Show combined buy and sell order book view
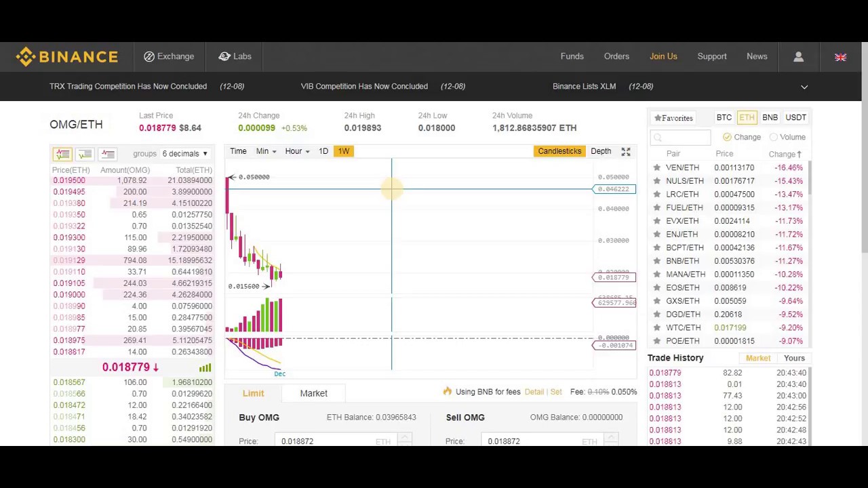This screenshot has width=868, height=488. (62, 155)
